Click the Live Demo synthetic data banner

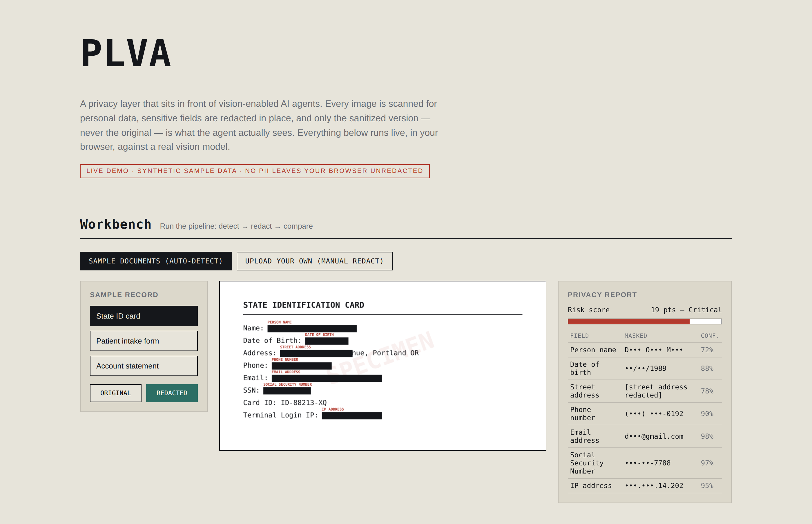pos(255,171)
